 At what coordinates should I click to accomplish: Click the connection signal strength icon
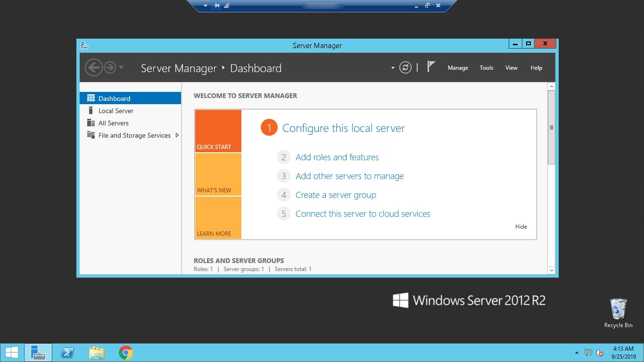(x=226, y=6)
